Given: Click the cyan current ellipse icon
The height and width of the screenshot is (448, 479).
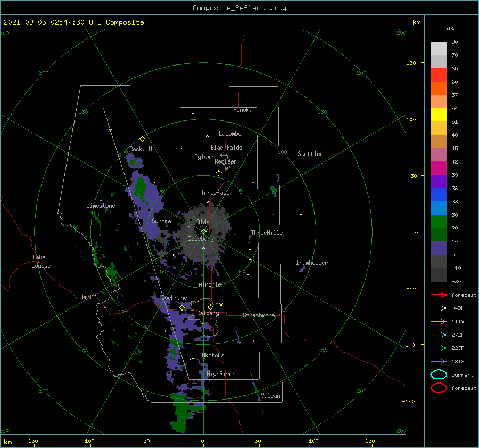Looking at the screenshot, I should pos(439,374).
